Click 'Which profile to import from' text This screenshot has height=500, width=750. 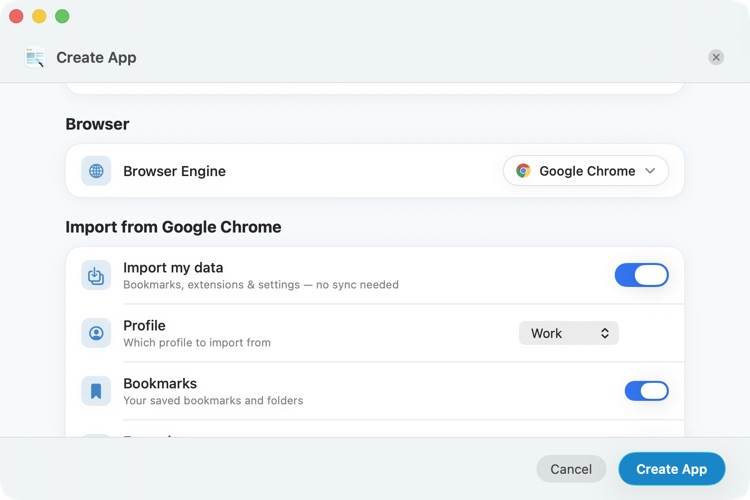tap(197, 343)
